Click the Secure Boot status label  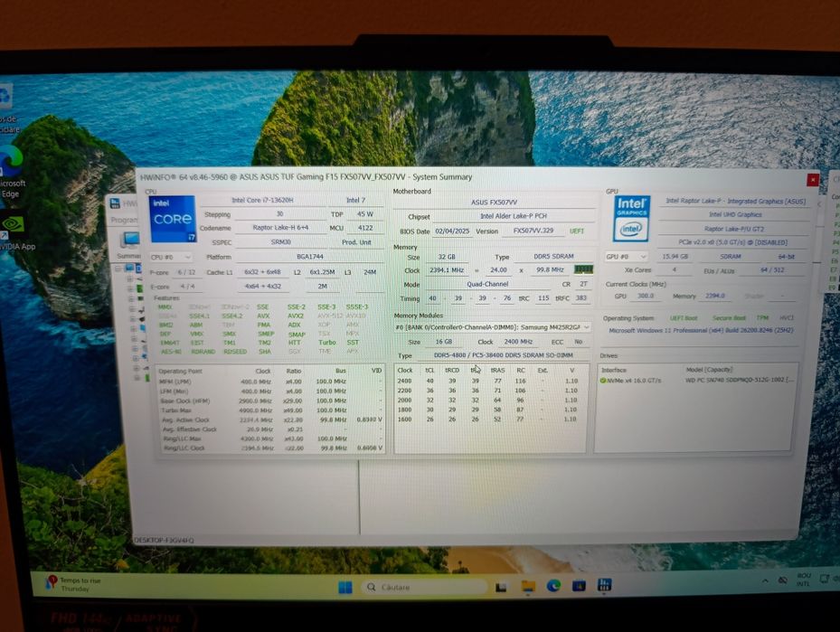tap(729, 318)
